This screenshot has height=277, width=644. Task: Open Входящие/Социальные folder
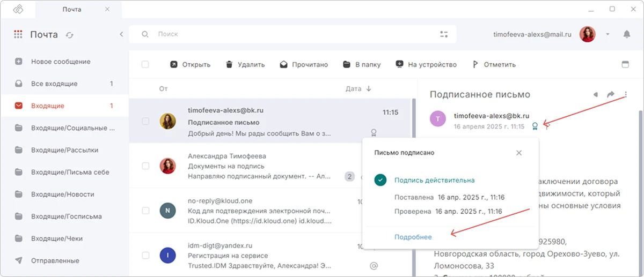pyautogui.click(x=64, y=128)
